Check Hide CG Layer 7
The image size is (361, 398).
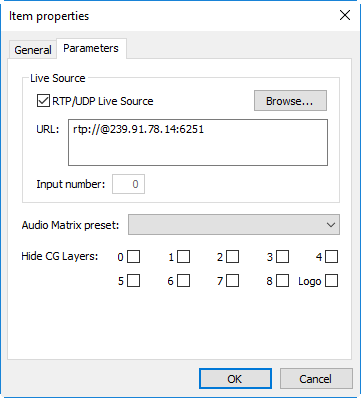(233, 281)
